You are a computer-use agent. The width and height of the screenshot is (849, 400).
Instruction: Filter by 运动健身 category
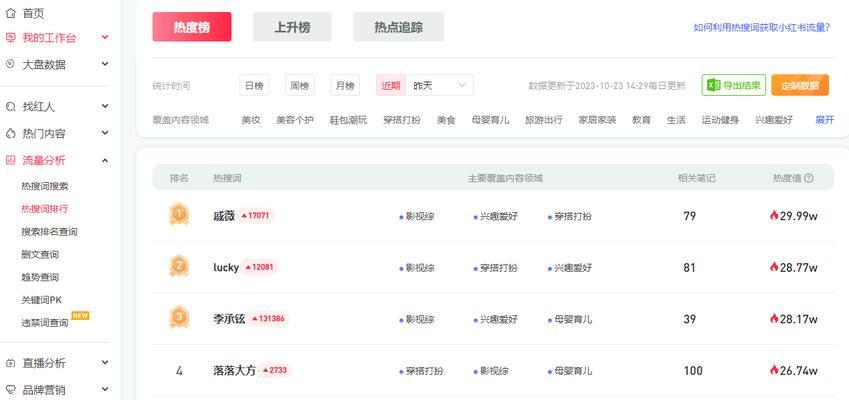click(720, 120)
